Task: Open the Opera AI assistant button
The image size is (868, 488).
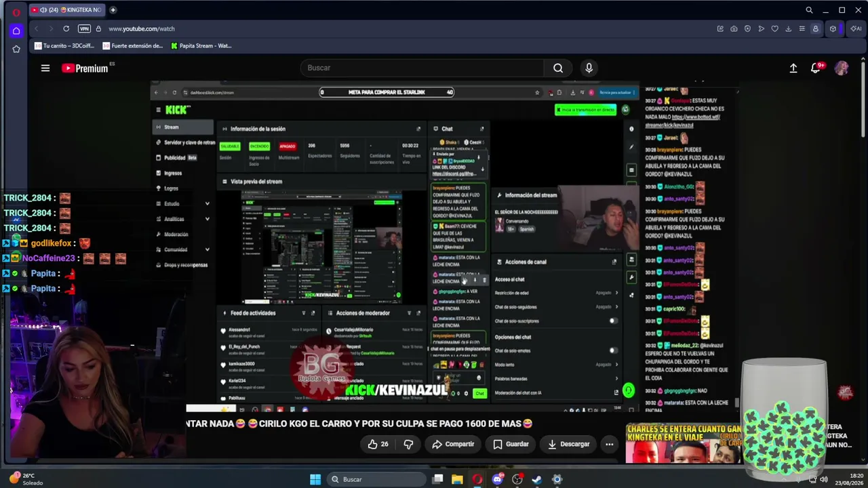Action: pyautogui.click(x=855, y=28)
